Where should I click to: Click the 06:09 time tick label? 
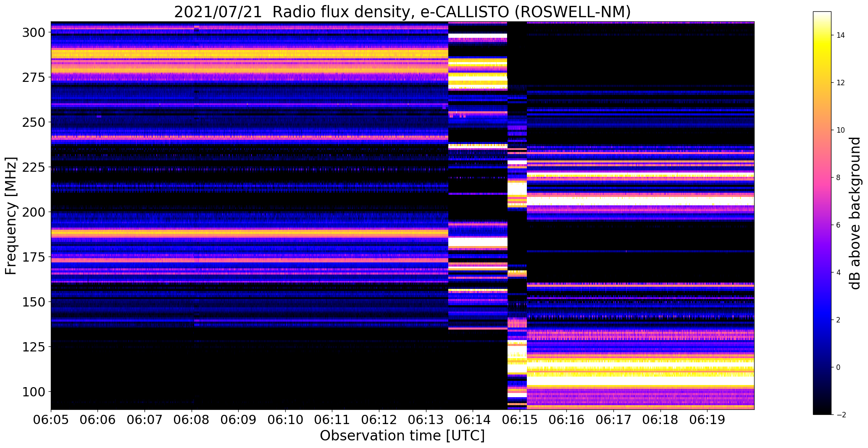[x=239, y=420]
